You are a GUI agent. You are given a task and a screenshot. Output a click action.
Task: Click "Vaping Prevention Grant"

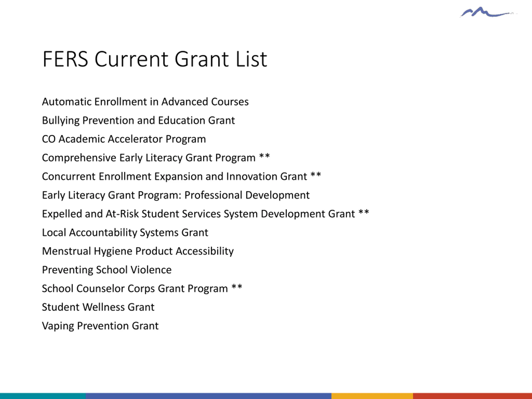[x=100, y=326]
